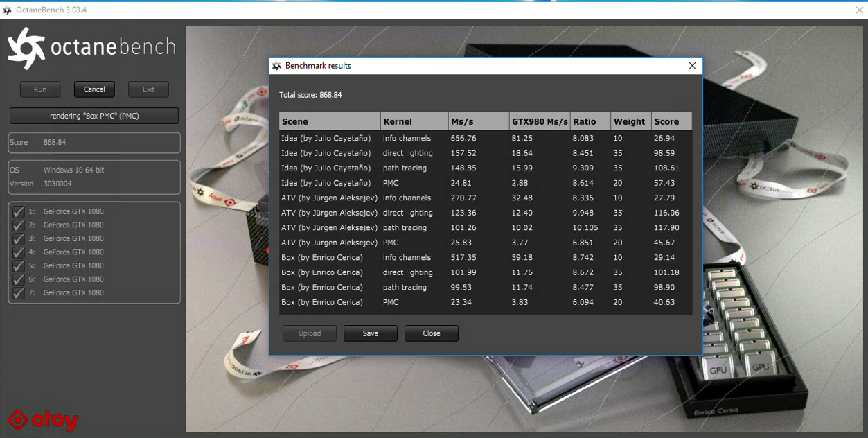Select the Box info channels row
Image resolution: width=868 pixels, height=438 pixels.
tap(485, 257)
